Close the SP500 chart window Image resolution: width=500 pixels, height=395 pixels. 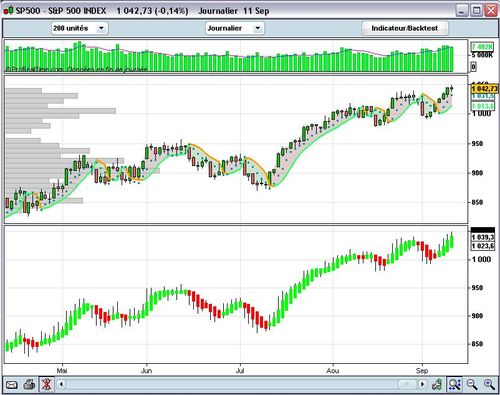coord(491,11)
